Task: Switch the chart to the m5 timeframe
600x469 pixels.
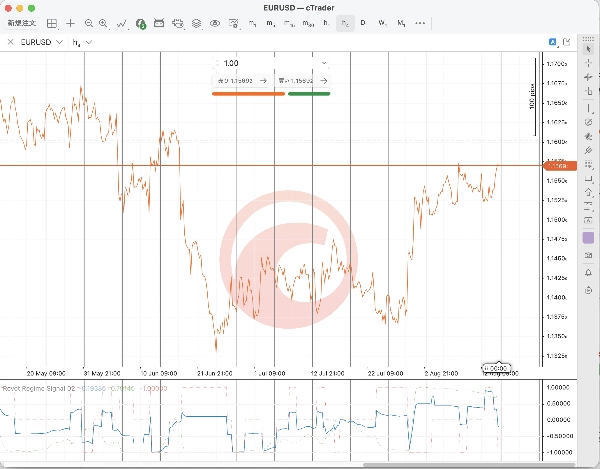Action: (x=271, y=23)
